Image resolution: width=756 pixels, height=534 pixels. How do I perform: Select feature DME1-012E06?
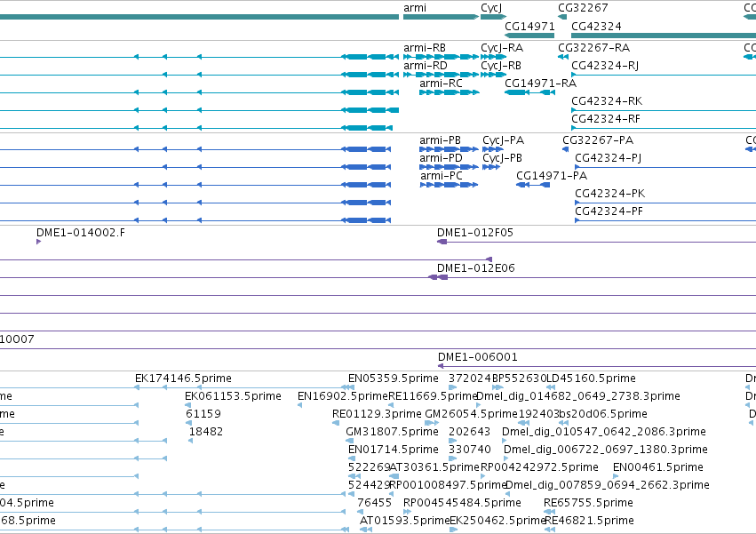tap(476, 268)
